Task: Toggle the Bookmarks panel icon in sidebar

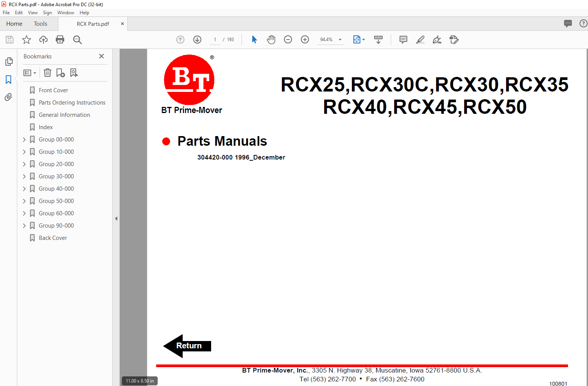Action: 8,80
